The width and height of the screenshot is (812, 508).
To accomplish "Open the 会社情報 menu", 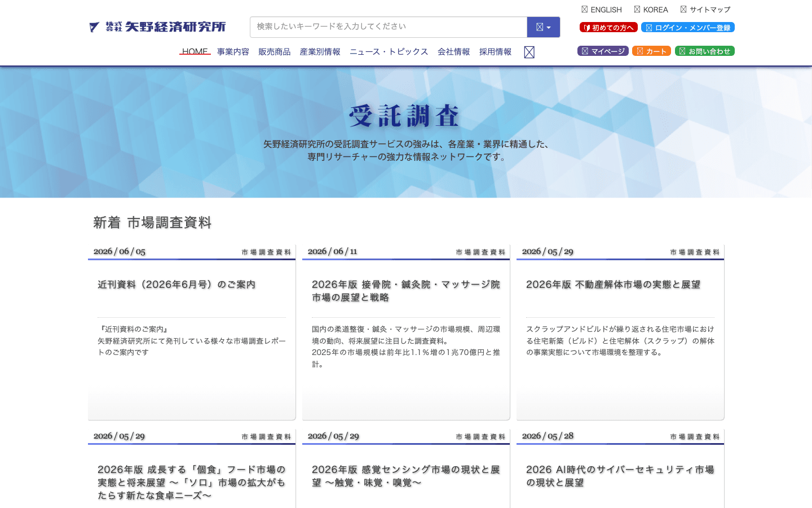I will [x=454, y=51].
